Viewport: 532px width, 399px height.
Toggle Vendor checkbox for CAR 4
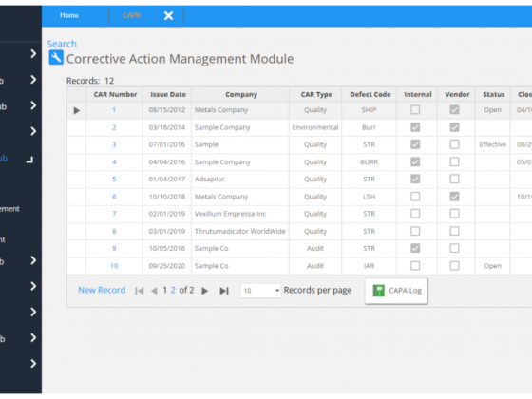pyautogui.click(x=455, y=161)
